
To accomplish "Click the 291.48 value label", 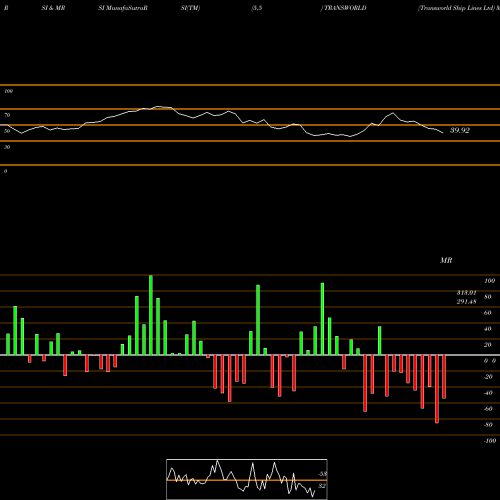I will click(467, 302).
